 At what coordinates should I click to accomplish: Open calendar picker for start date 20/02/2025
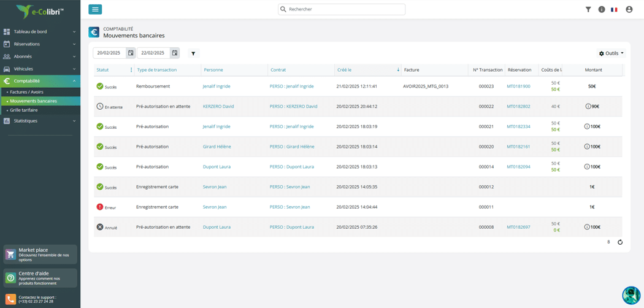point(131,53)
